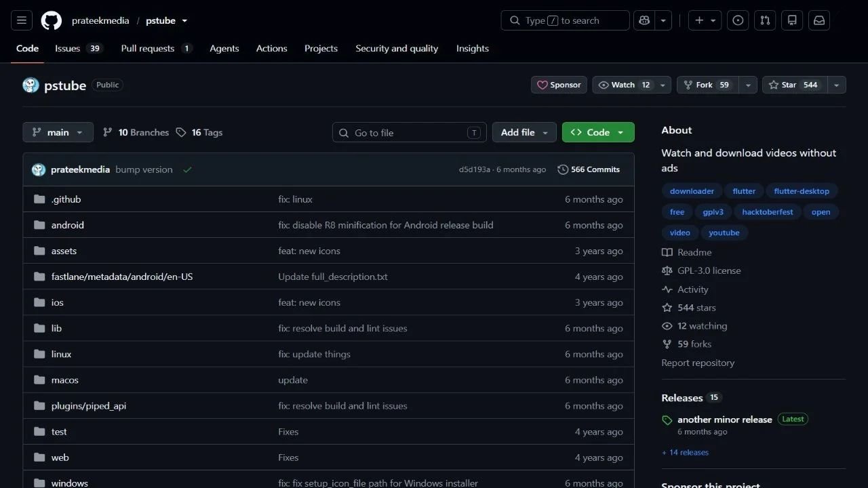Open the Add file dropdown
868x488 pixels.
[x=524, y=132]
